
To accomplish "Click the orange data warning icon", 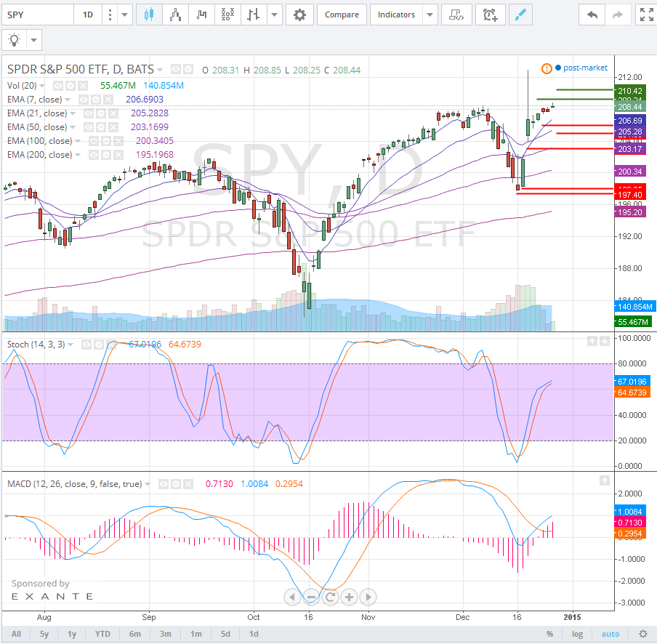I will click(x=547, y=68).
